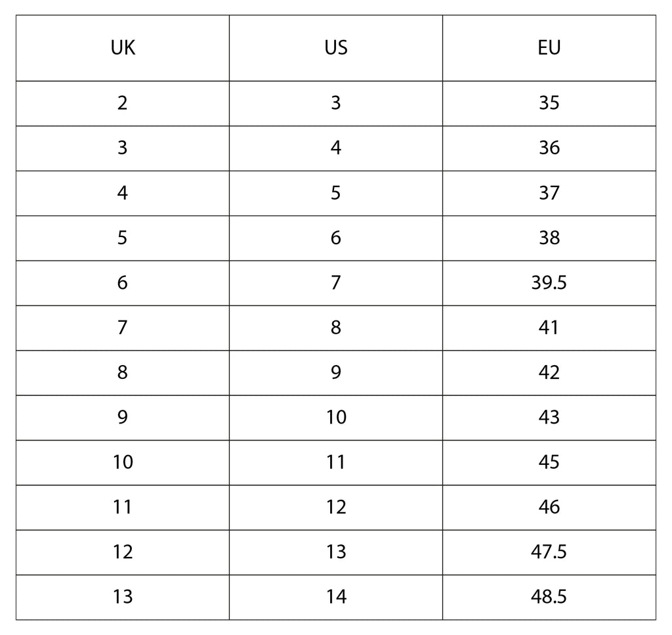Select the UK size 10 cell
Viewport: 672px width, 635px height.
pyautogui.click(x=123, y=462)
